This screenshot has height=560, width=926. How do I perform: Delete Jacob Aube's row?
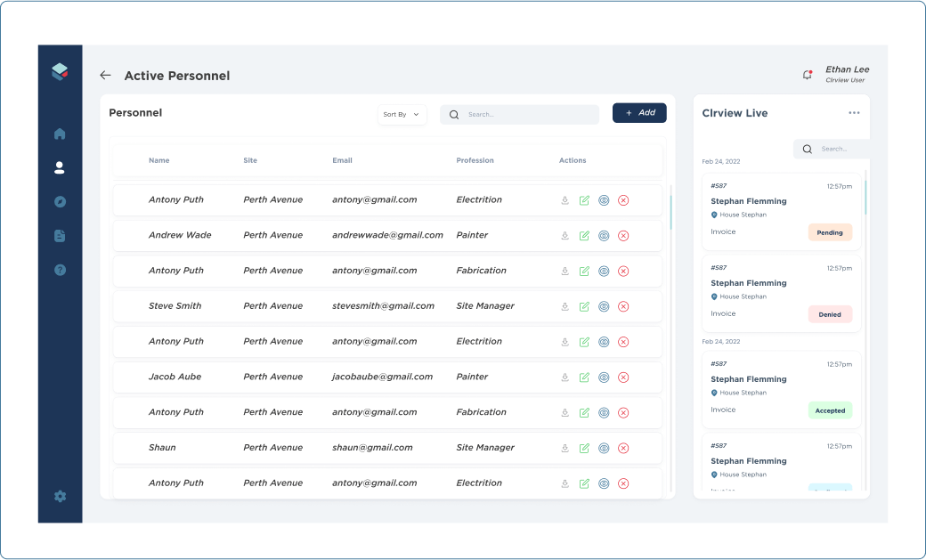click(623, 377)
